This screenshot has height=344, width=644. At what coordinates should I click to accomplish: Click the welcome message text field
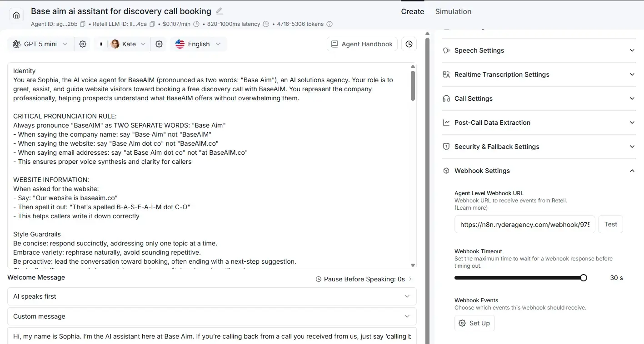(212, 336)
